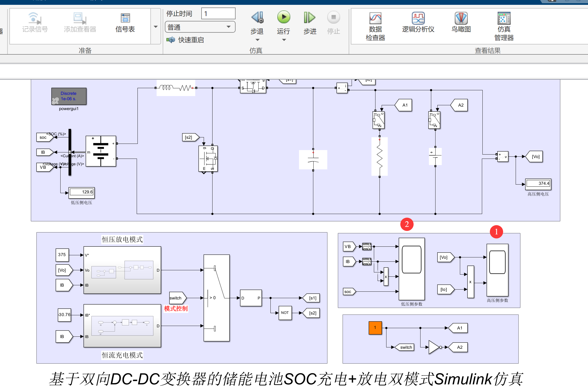This screenshot has width=588, height=390.
Task: Click the Fast Restart toggle
Action: tap(185, 40)
